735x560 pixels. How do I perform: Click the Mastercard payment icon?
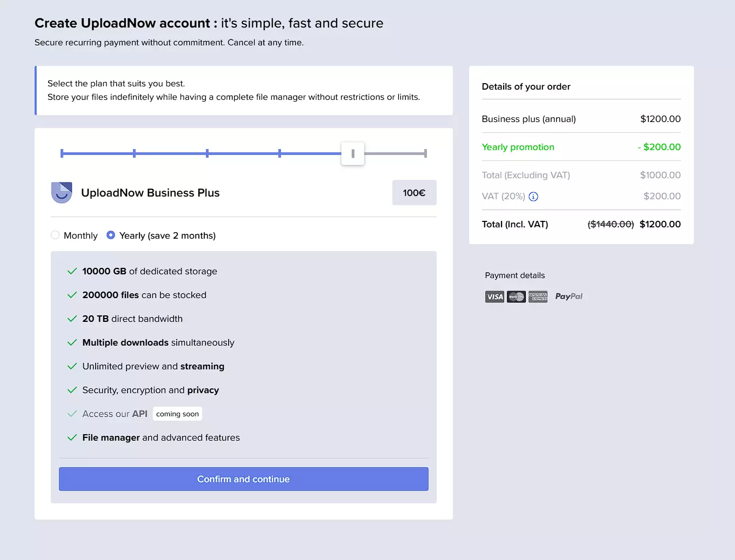tap(516, 296)
